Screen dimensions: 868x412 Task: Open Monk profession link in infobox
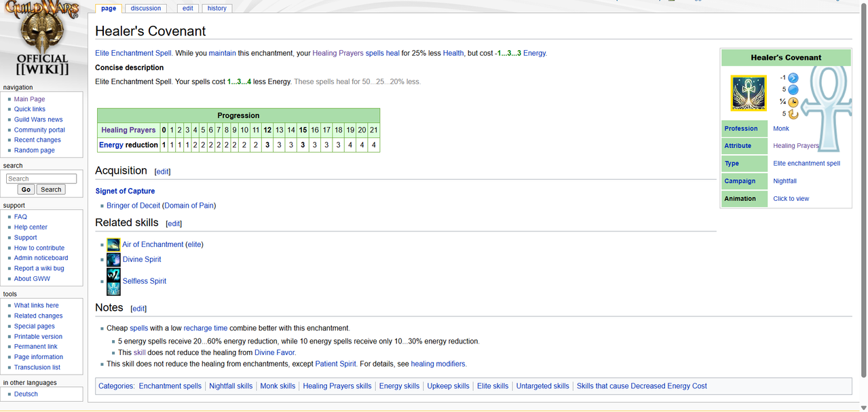pos(781,128)
